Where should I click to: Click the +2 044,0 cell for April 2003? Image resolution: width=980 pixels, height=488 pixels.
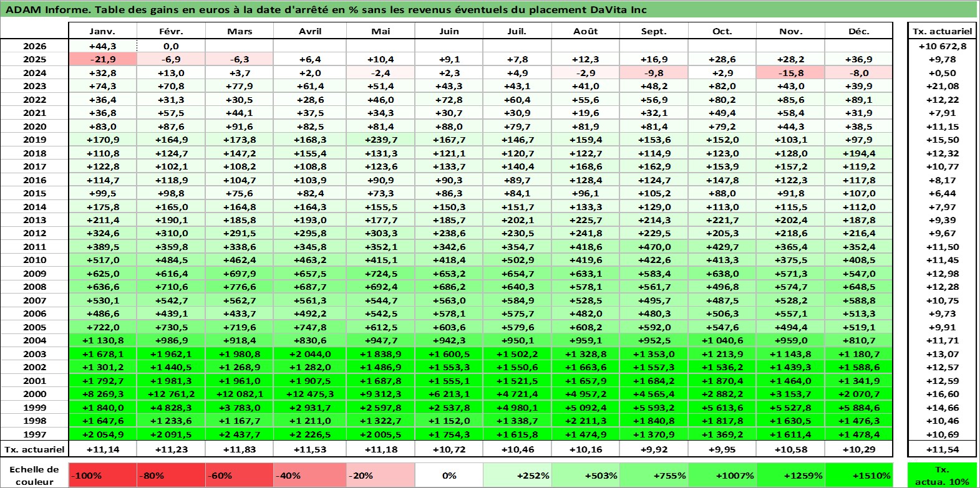(310, 354)
